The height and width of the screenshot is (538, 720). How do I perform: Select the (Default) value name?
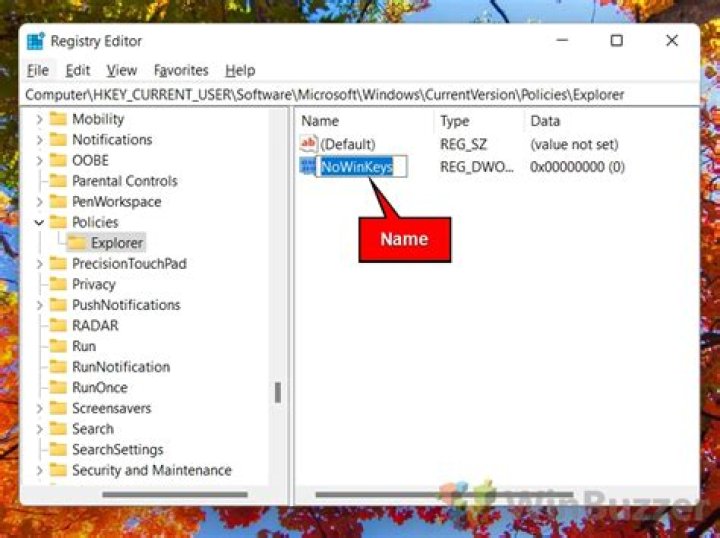[348, 145]
